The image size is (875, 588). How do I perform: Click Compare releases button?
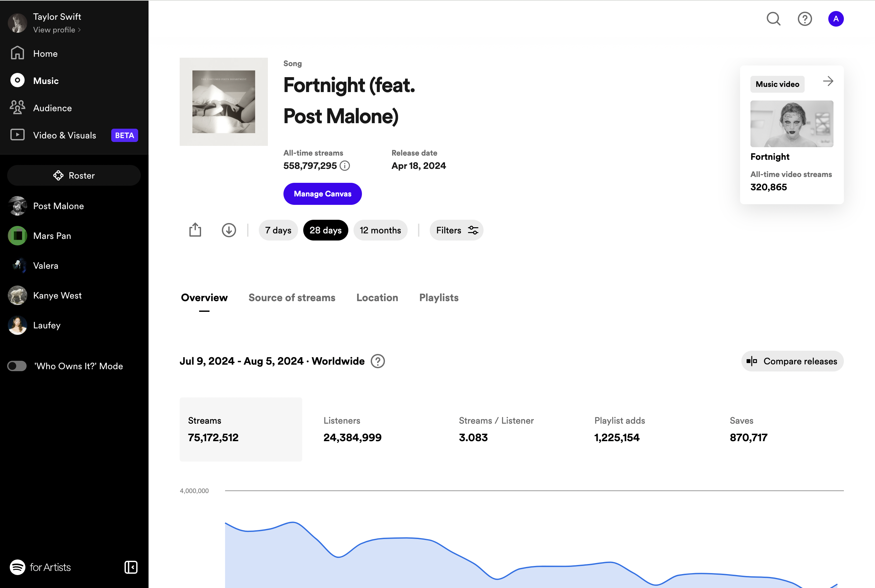click(x=792, y=361)
